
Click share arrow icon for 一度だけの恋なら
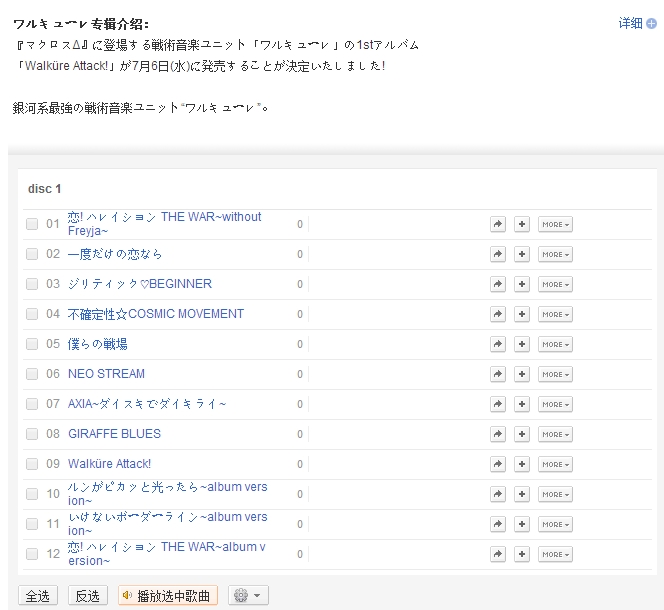click(498, 254)
